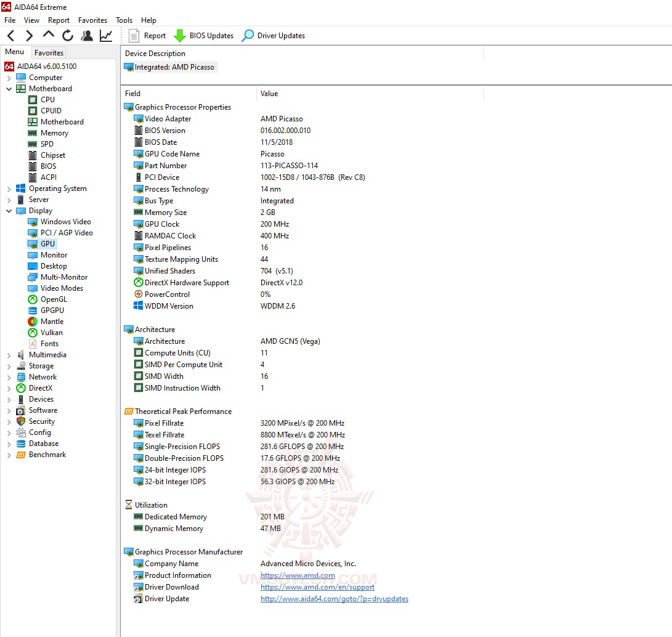Viewport: 672px width, 637px height.
Task: Expand the Benchmark node
Action: [9, 455]
